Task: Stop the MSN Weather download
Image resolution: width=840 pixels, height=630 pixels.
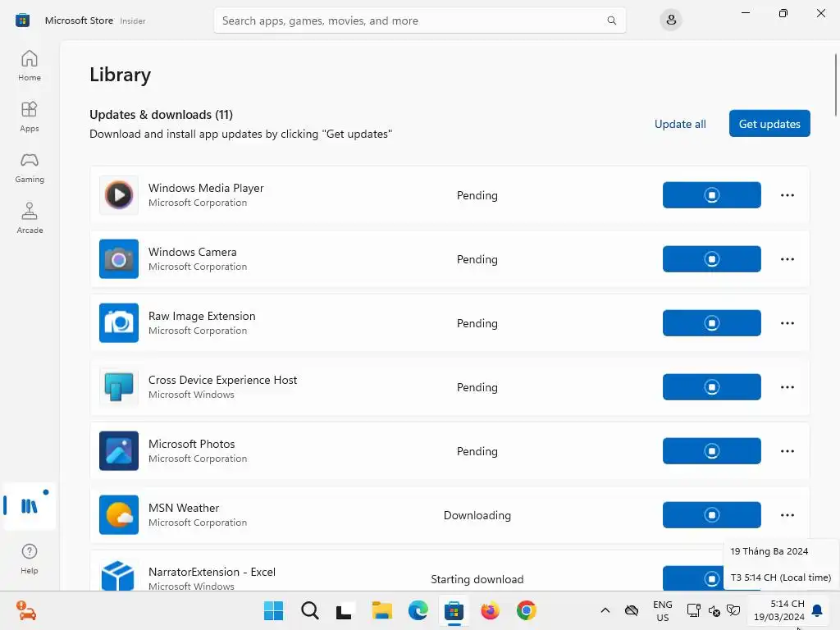Action: point(711,515)
